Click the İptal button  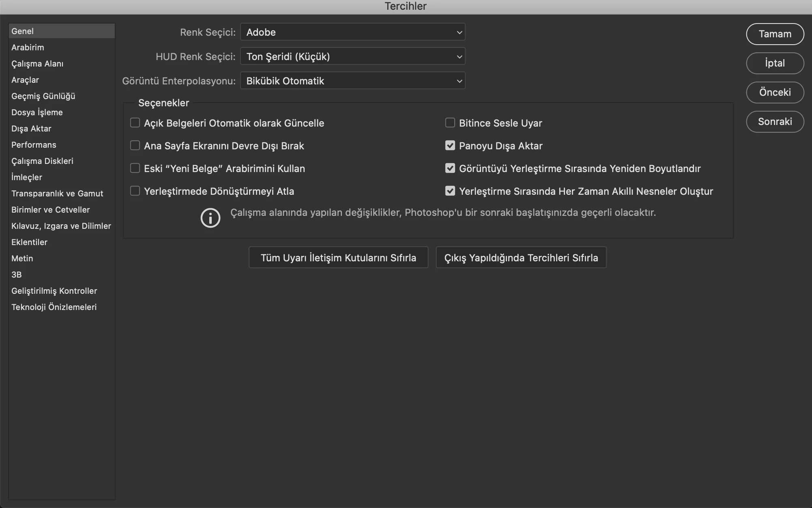tap(775, 63)
